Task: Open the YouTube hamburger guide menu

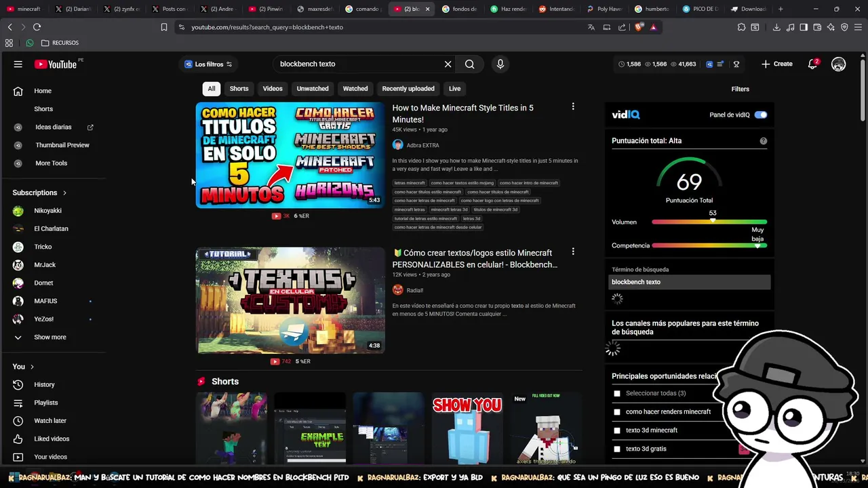Action: point(18,64)
